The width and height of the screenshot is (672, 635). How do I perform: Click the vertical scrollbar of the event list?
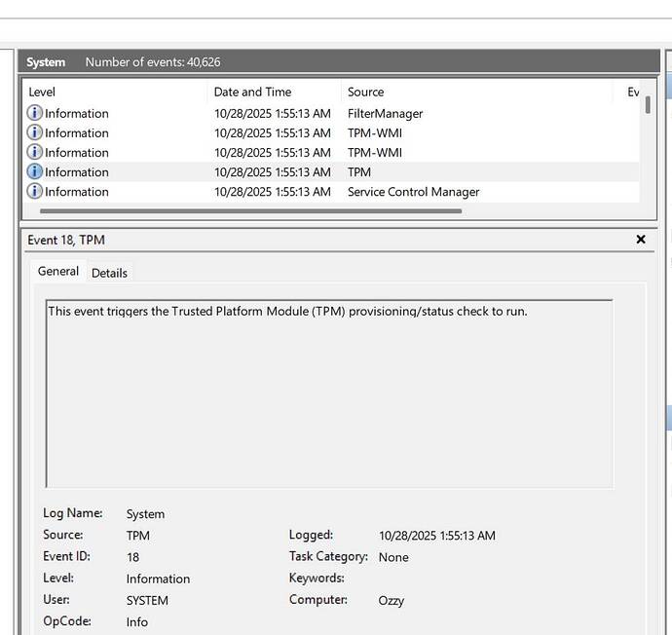coord(648,105)
